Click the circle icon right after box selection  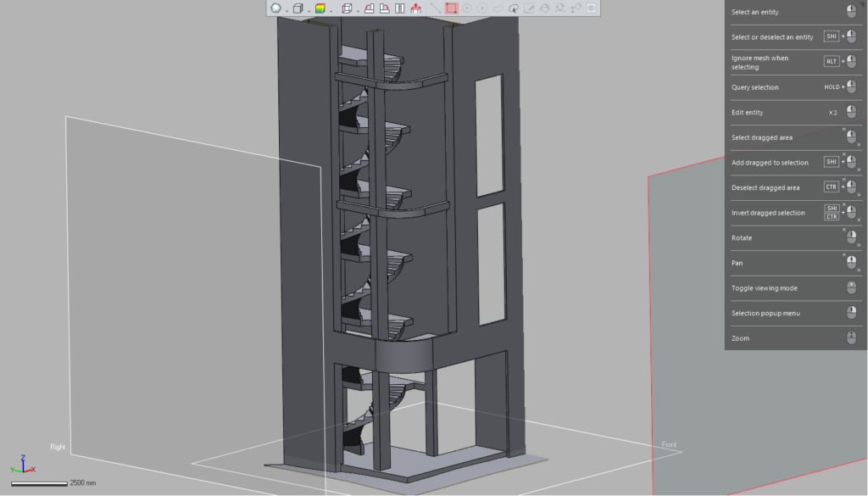[467, 8]
